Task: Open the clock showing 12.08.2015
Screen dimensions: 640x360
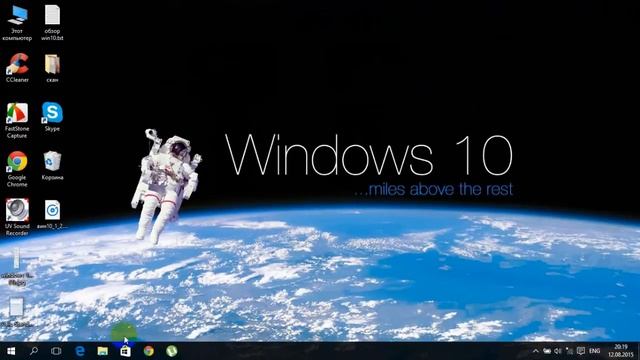Action: (620, 351)
